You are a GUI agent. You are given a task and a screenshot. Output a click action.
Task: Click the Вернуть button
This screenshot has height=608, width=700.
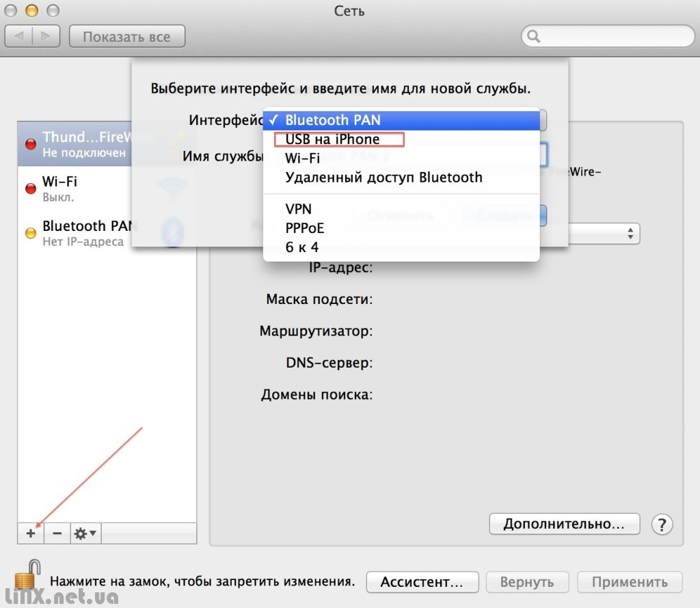527,581
